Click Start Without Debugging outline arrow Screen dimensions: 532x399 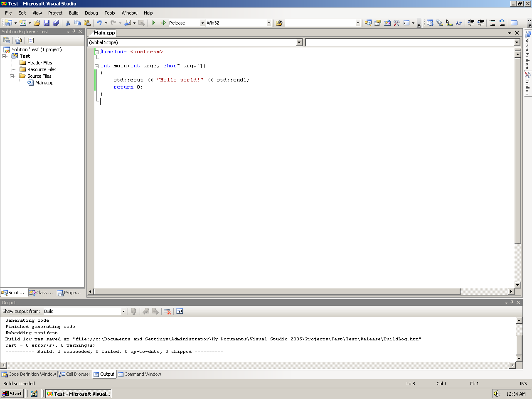(164, 23)
